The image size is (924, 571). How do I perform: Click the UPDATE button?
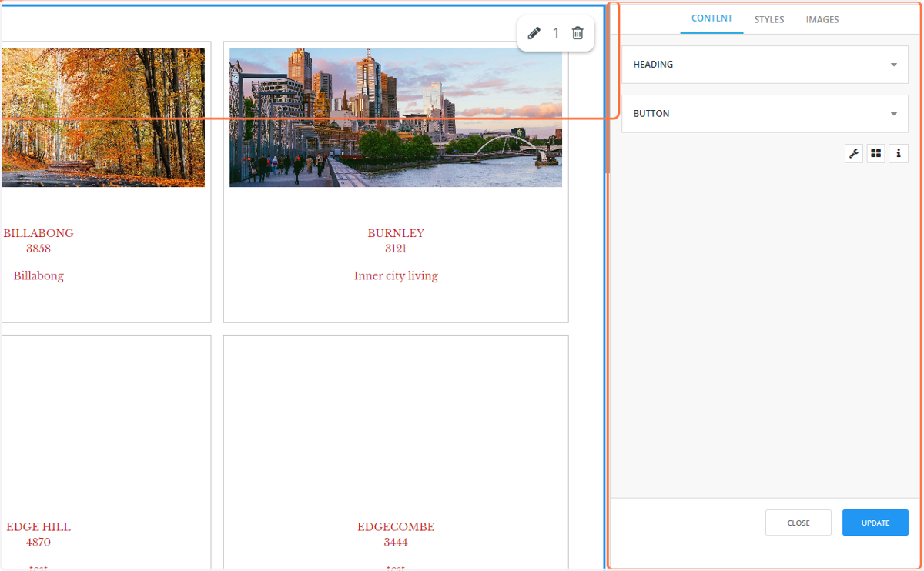[x=875, y=523]
